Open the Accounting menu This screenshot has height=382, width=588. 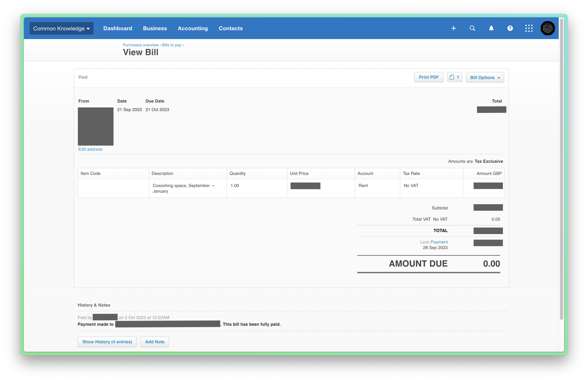tap(193, 28)
